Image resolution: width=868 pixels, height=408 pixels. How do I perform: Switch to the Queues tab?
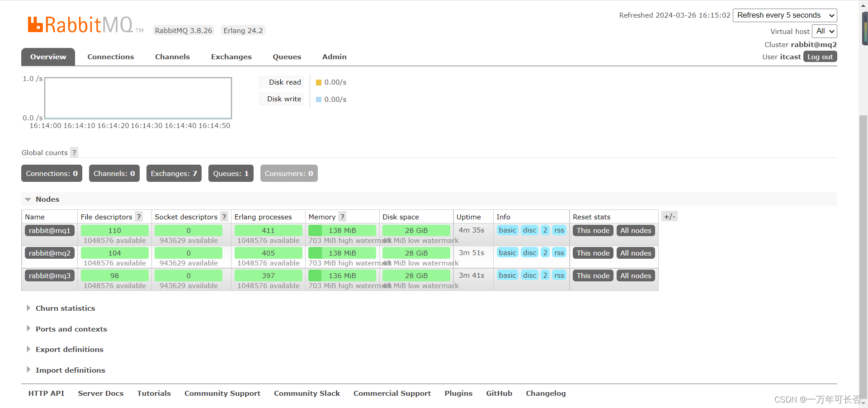click(287, 57)
